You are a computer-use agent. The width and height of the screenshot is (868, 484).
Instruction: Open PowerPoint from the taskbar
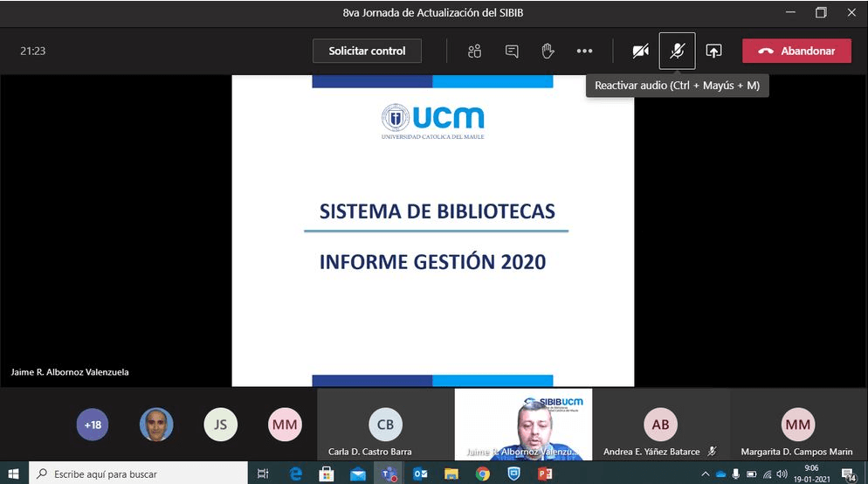point(546,474)
